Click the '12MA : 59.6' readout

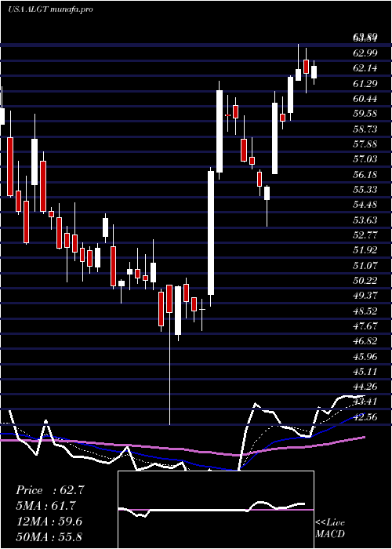point(49,522)
